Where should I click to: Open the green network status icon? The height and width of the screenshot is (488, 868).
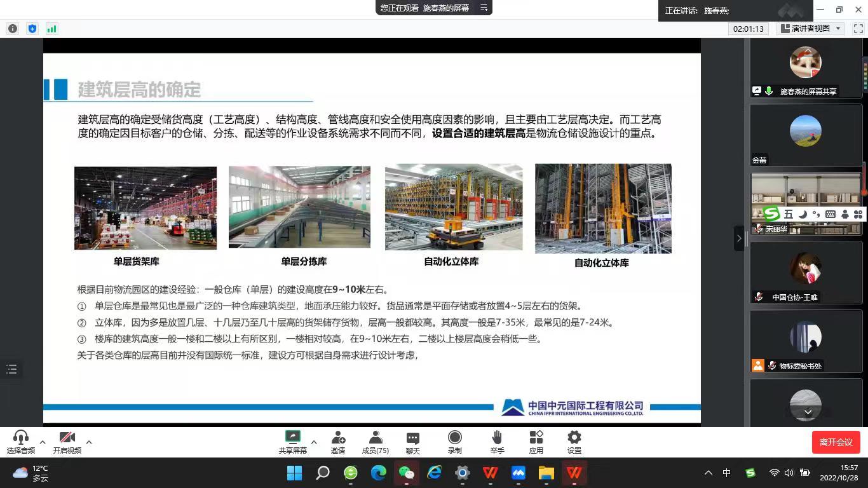click(51, 29)
